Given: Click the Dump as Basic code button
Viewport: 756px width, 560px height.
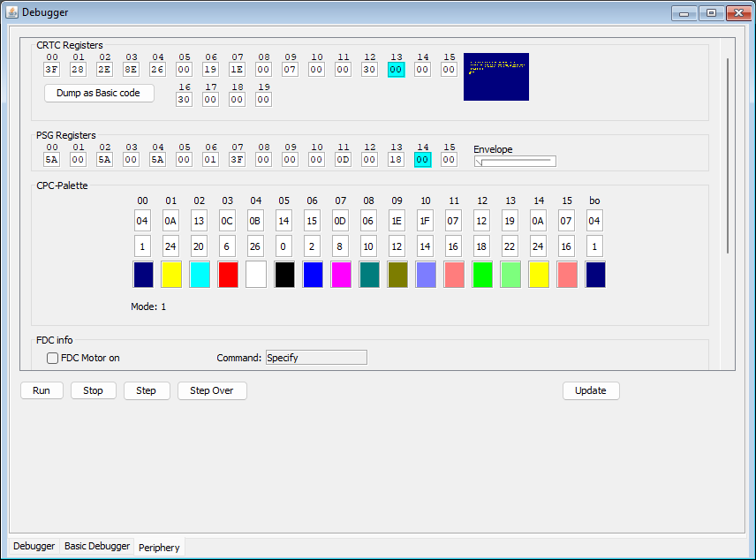Looking at the screenshot, I should pyautogui.click(x=99, y=93).
